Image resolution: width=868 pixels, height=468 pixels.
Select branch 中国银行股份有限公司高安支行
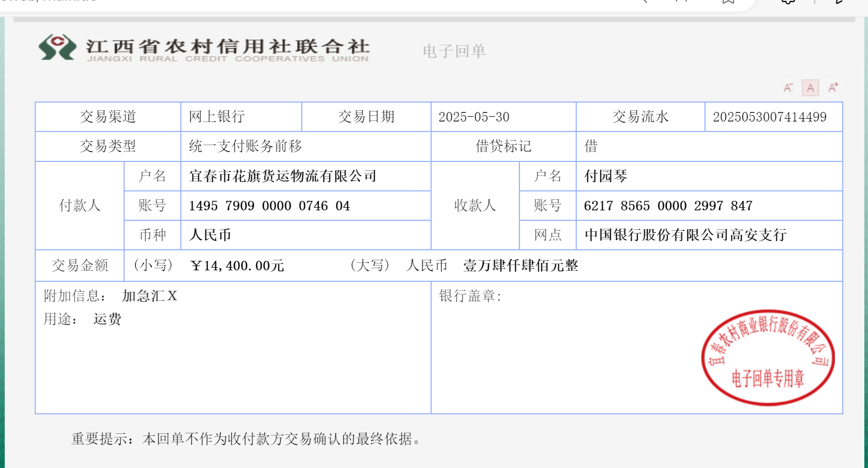tap(686, 235)
